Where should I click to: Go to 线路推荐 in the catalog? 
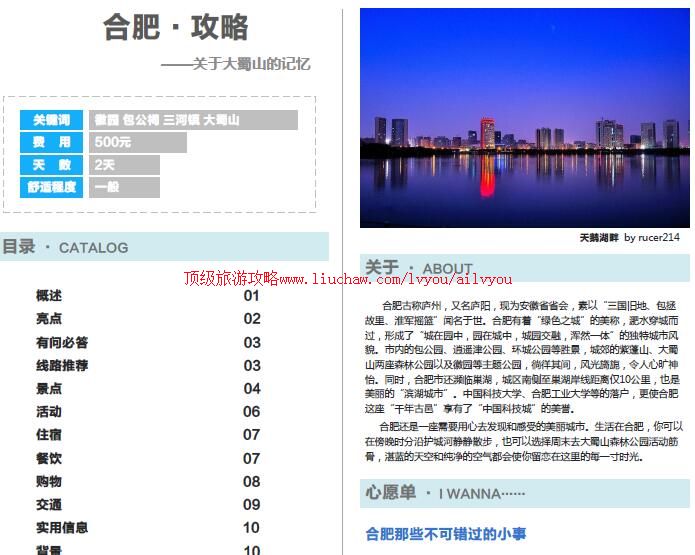tap(62, 366)
